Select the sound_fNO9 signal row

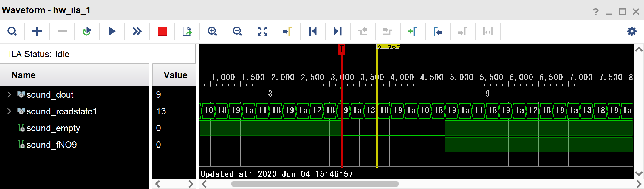[51, 145]
